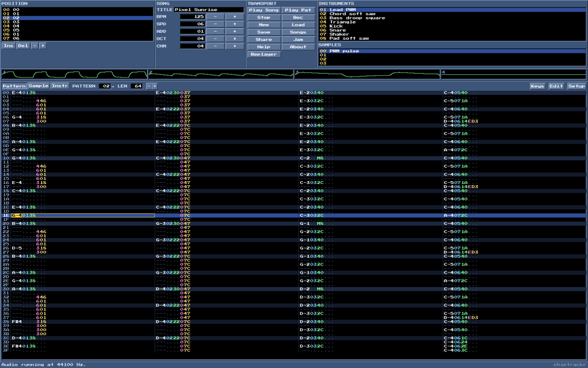
Task: Select position row 03 03
Action: pyautogui.click(x=78, y=22)
